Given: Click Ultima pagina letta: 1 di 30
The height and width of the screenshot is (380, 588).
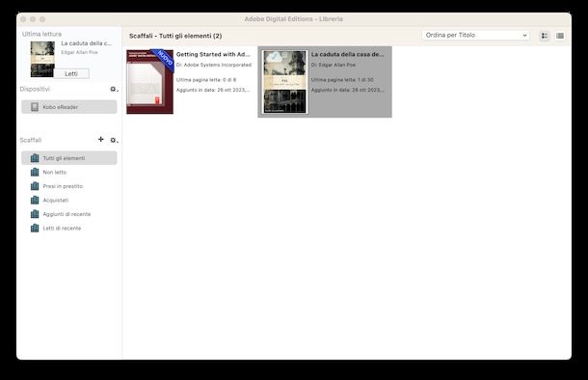Looking at the screenshot, I should point(342,80).
